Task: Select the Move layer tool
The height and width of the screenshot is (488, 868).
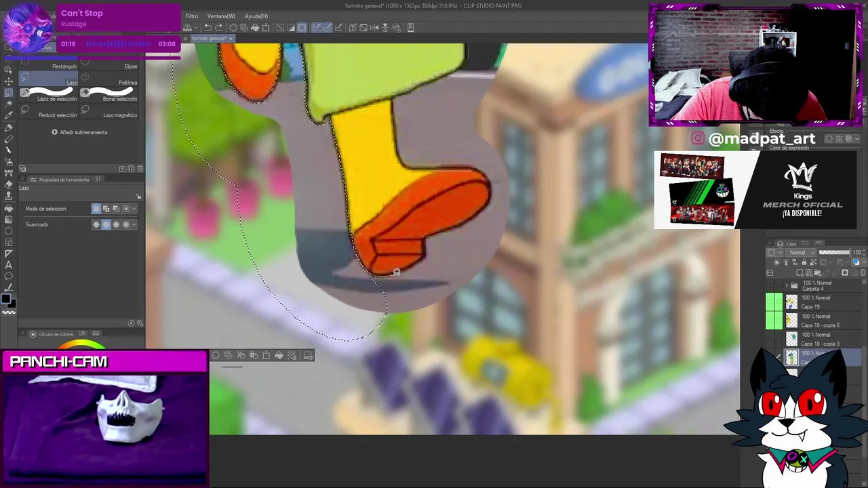Action: pos(8,81)
